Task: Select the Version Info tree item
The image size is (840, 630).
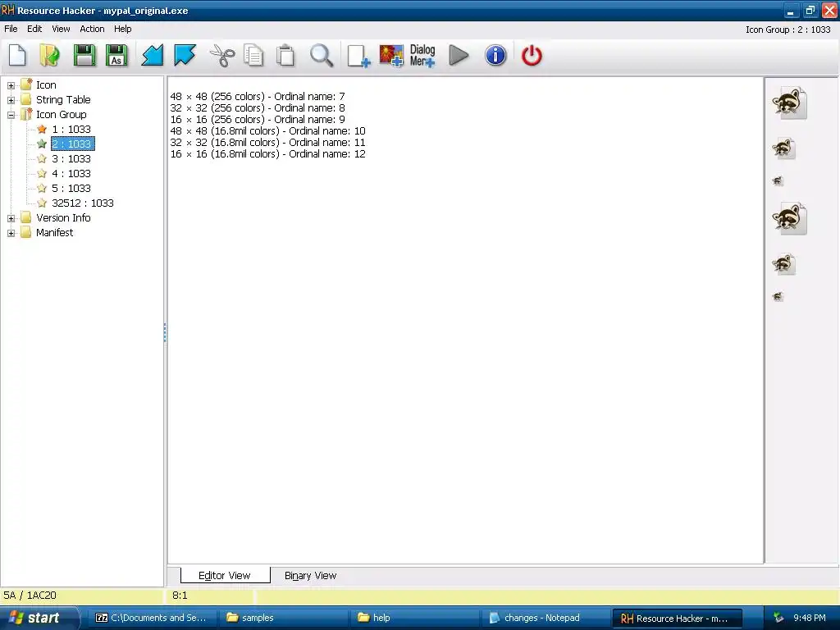Action: 63,217
